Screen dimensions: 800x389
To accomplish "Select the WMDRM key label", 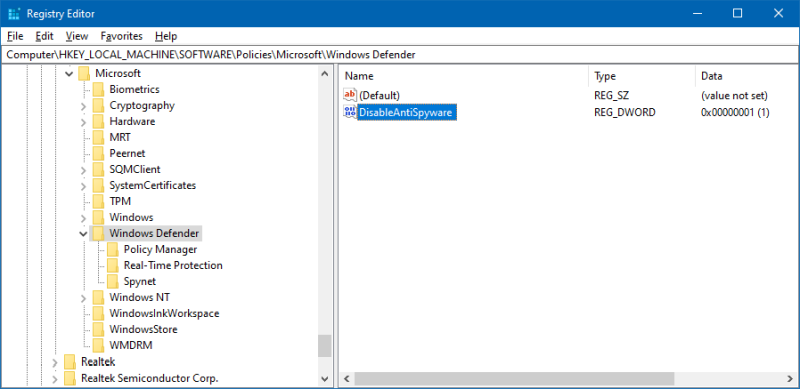I will coord(131,345).
